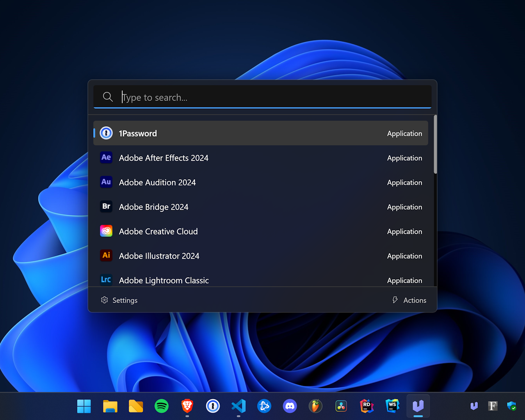Viewport: 525px width, 420px height.
Task: Click the Windows Security shield in the system tray
Action: pyautogui.click(x=511, y=406)
